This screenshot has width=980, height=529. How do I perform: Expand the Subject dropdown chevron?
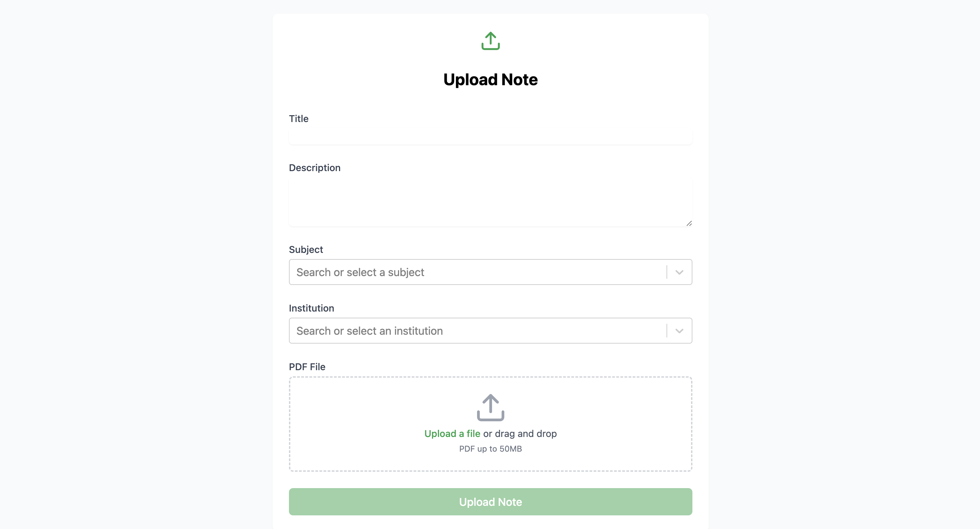(x=679, y=272)
